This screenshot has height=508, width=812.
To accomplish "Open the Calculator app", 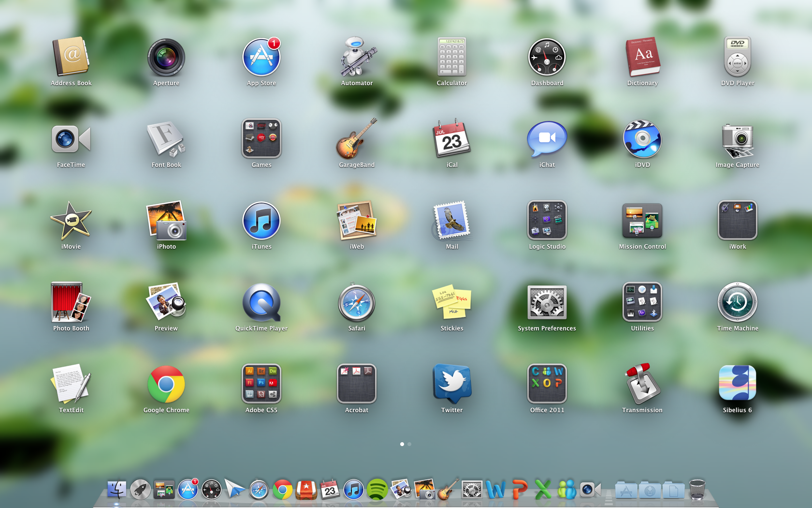I will (452, 57).
